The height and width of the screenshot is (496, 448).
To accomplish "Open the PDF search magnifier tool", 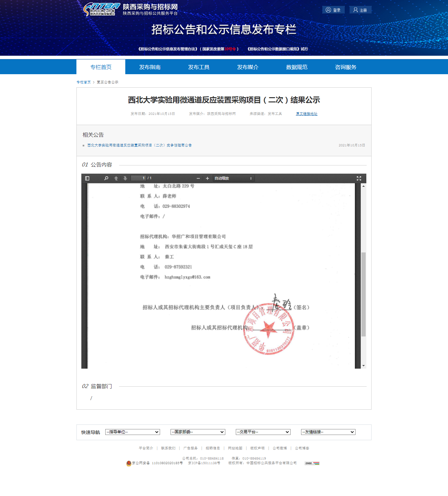I will [x=106, y=178].
